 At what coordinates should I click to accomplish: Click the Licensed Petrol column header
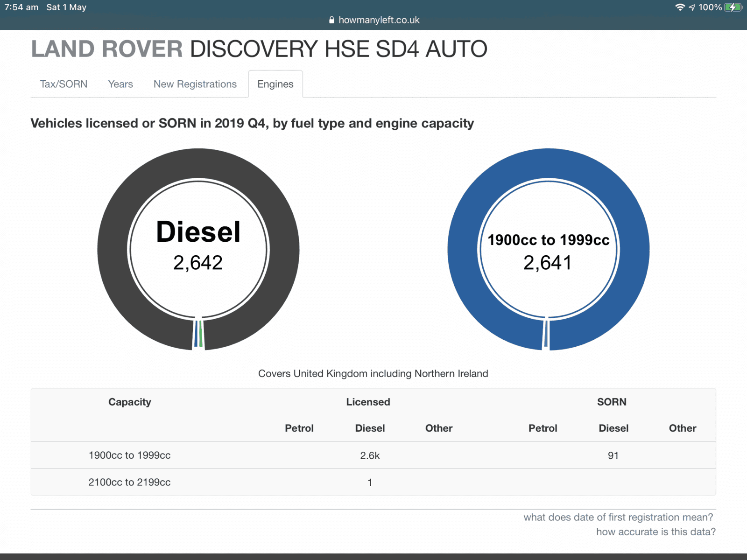(299, 428)
